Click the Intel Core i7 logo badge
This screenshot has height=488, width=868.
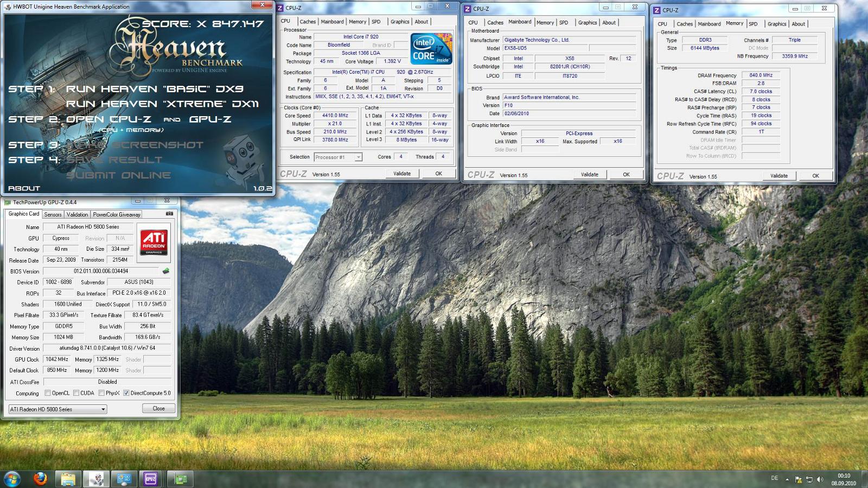[431, 49]
